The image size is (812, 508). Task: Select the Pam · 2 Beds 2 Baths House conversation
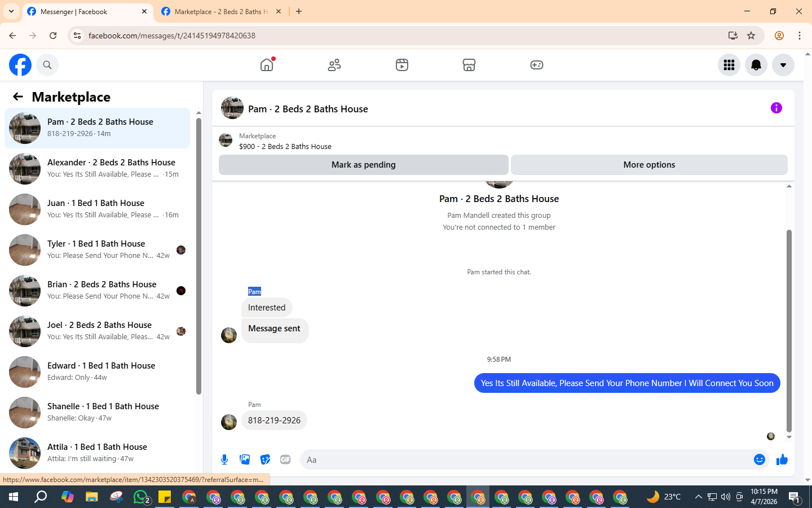97,128
